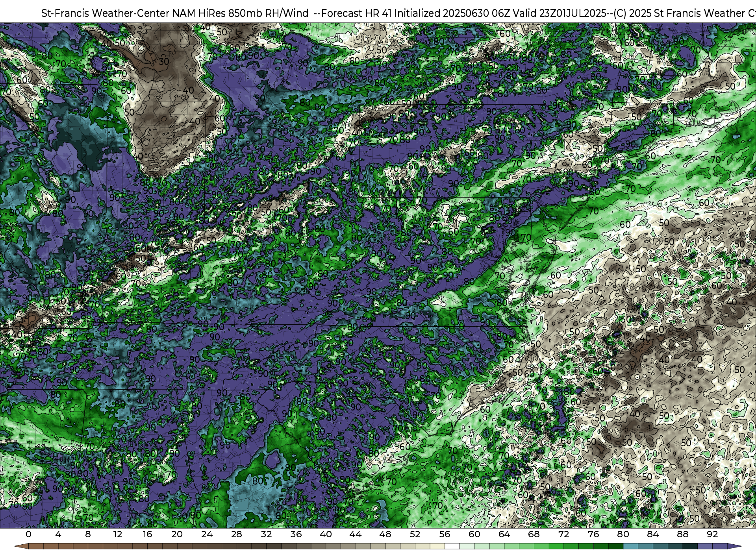The height and width of the screenshot is (551, 756).
Task: Click the colorbar tick label '28'
Action: (x=237, y=534)
